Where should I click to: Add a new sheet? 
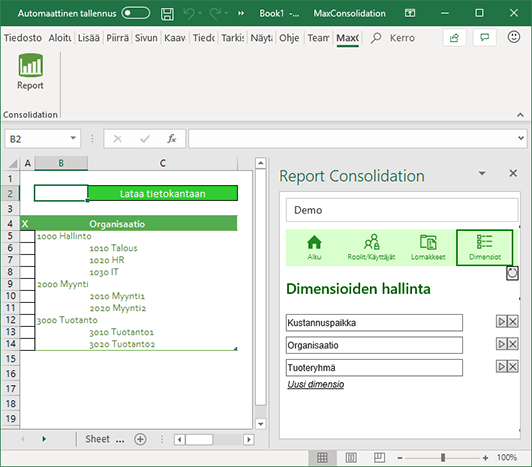(x=140, y=439)
